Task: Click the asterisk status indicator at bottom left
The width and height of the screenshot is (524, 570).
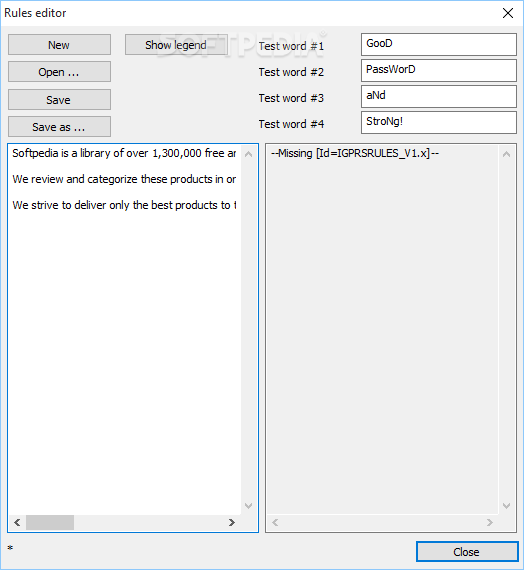Action: click(10, 548)
